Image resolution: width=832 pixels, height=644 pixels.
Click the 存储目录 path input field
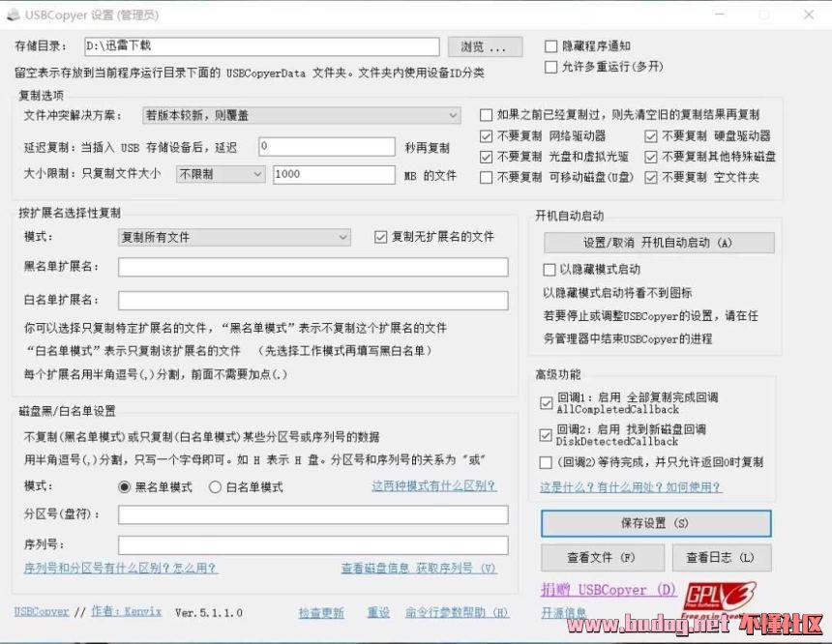tap(261, 46)
